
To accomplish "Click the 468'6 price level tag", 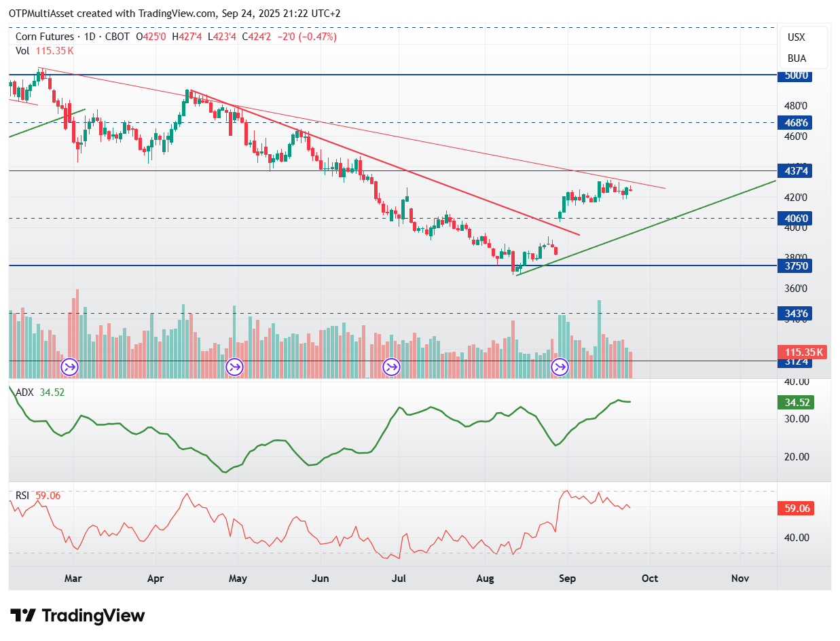I will coord(795,123).
